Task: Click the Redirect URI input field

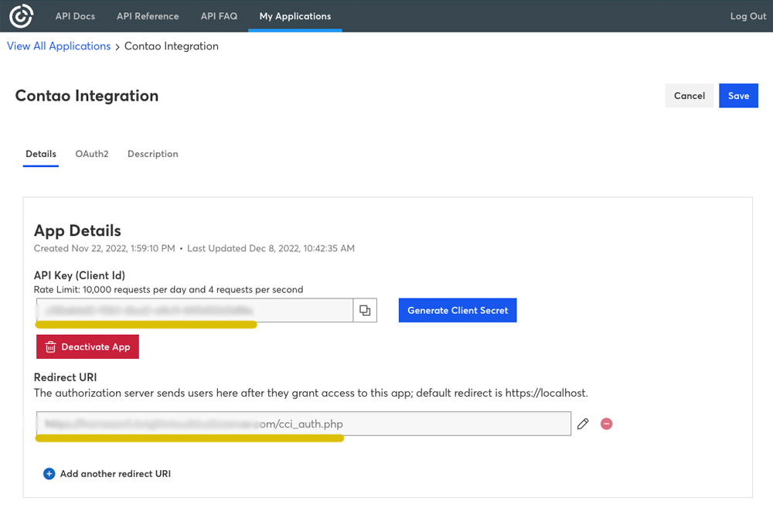Action: coord(304,424)
